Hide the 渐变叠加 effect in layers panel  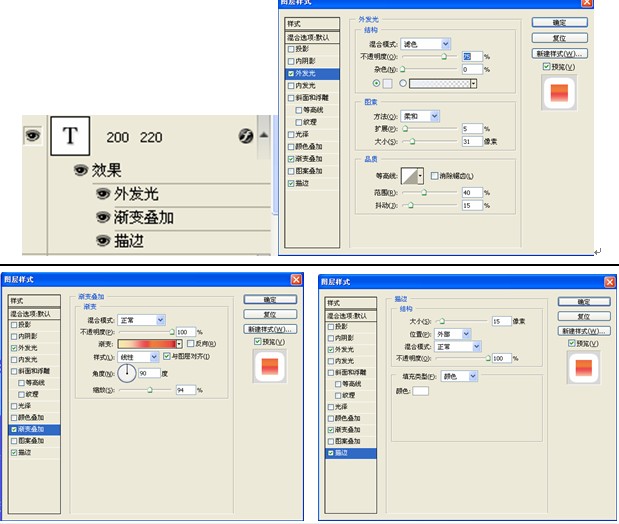point(102,217)
